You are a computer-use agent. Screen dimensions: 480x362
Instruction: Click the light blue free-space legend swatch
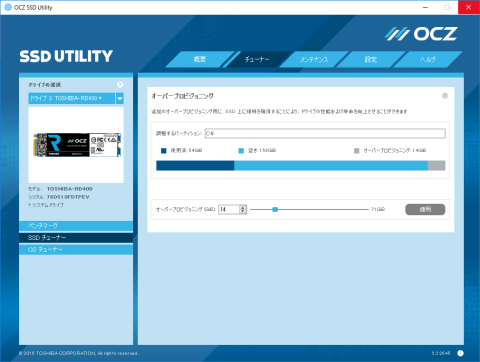pyautogui.click(x=241, y=151)
